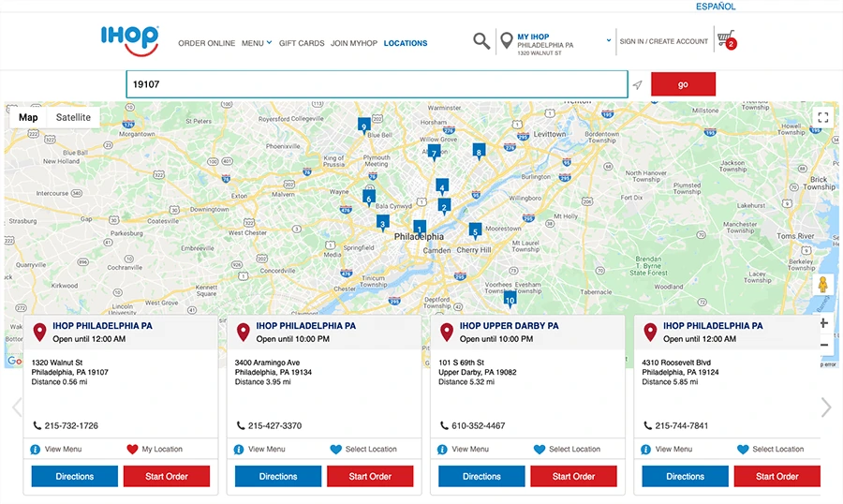Viewport: 843px width, 504px height.
Task: Get Directions to Upper Darby IHOP
Action: (481, 477)
